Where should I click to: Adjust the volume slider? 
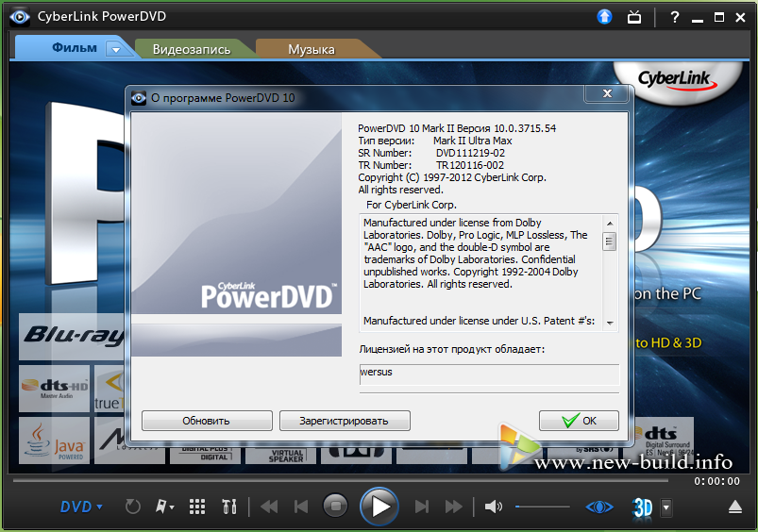point(543,507)
